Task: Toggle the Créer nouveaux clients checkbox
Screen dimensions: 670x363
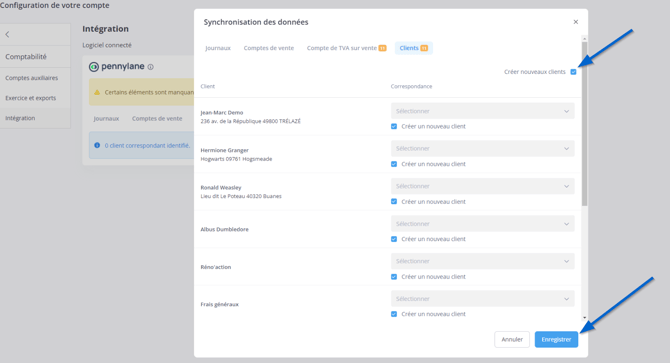Action: click(x=573, y=72)
